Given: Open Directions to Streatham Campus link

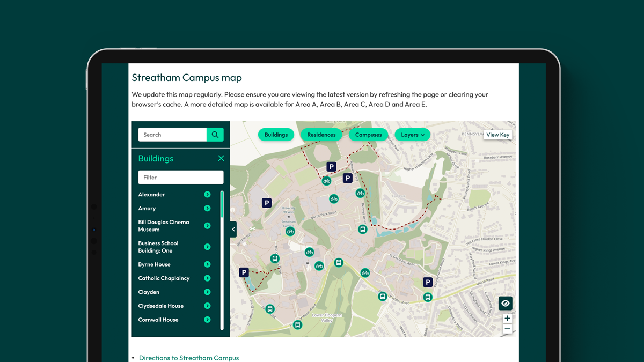Looking at the screenshot, I should [x=188, y=358].
